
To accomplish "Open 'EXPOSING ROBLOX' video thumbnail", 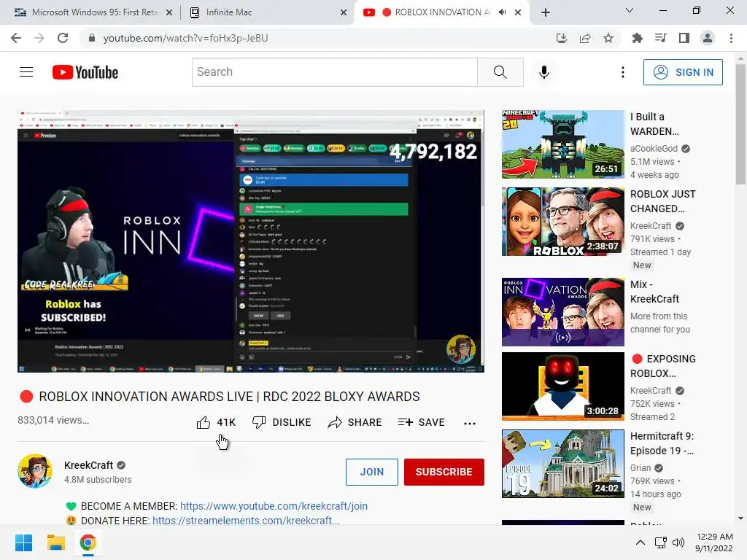I will 562,386.
